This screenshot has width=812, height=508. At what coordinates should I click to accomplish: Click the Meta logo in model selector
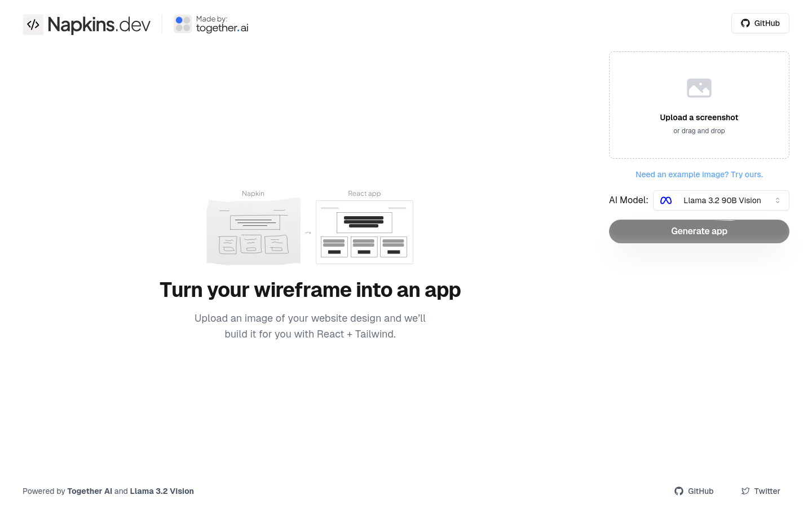click(666, 200)
